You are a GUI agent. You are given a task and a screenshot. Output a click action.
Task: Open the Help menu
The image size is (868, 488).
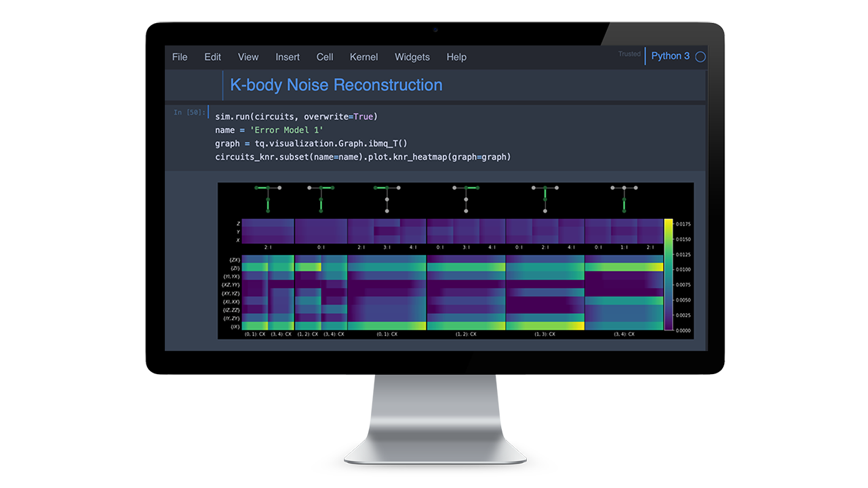click(456, 57)
